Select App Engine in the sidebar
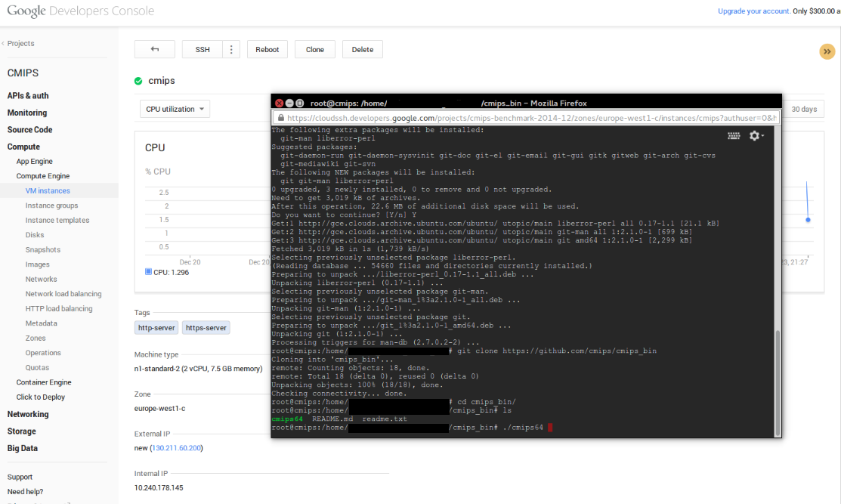The width and height of the screenshot is (841, 504). point(34,162)
